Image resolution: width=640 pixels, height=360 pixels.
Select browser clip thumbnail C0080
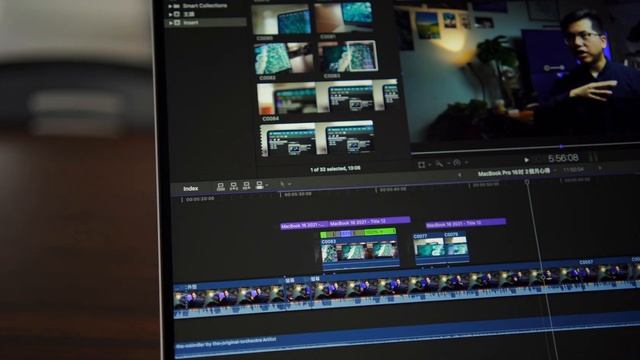click(x=281, y=20)
